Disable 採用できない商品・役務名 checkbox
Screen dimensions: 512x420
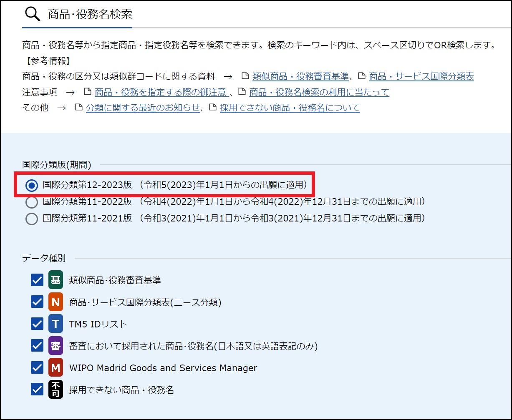[x=37, y=390]
